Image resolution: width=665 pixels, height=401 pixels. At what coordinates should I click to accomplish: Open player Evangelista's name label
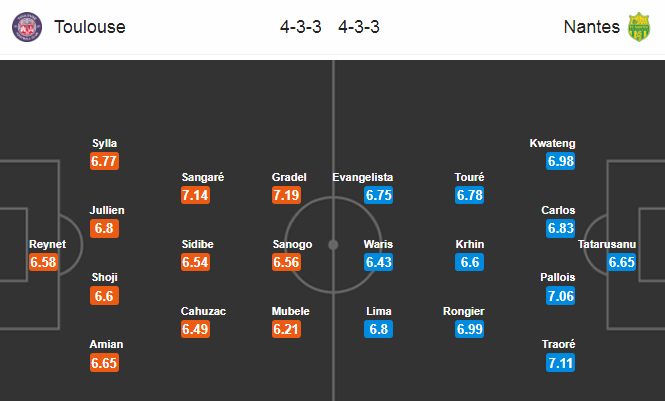pyautogui.click(x=363, y=177)
